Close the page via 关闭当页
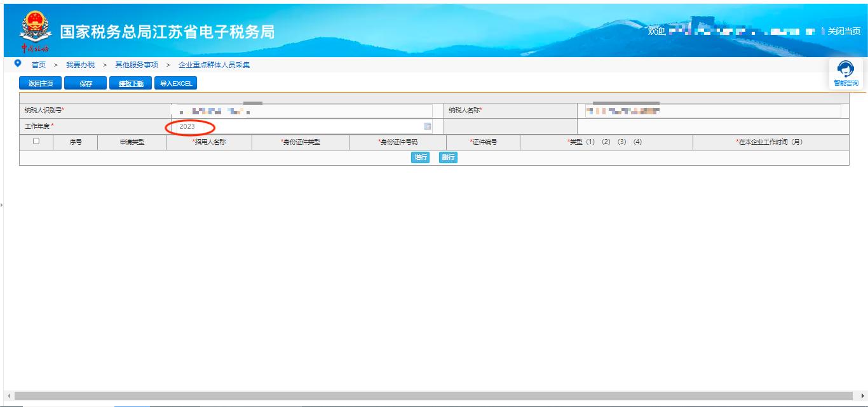The width and height of the screenshot is (868, 407). [844, 31]
